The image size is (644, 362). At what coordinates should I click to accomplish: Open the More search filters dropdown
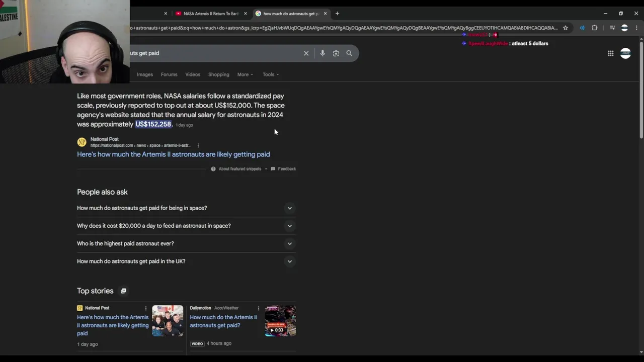pos(245,74)
